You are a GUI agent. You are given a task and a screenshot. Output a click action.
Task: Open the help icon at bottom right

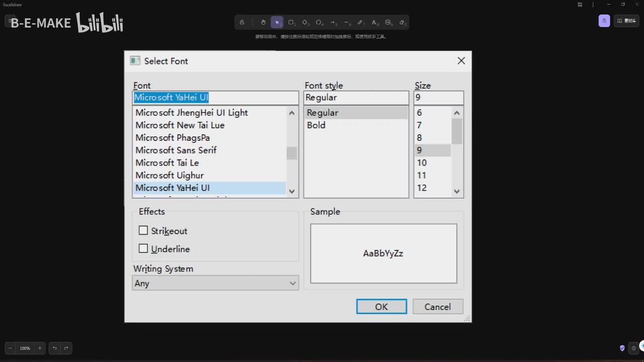coord(634,348)
